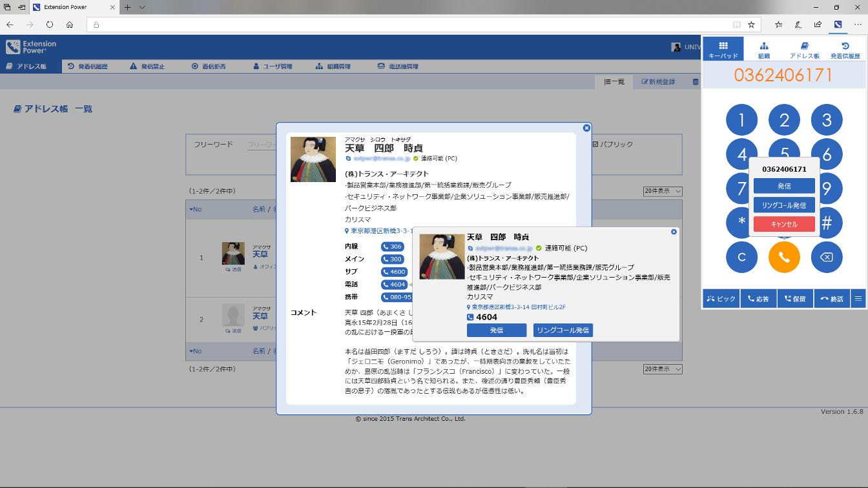This screenshot has height=488, width=868.
Task: Open the hamburger menu beside 終話
Action: point(858,298)
